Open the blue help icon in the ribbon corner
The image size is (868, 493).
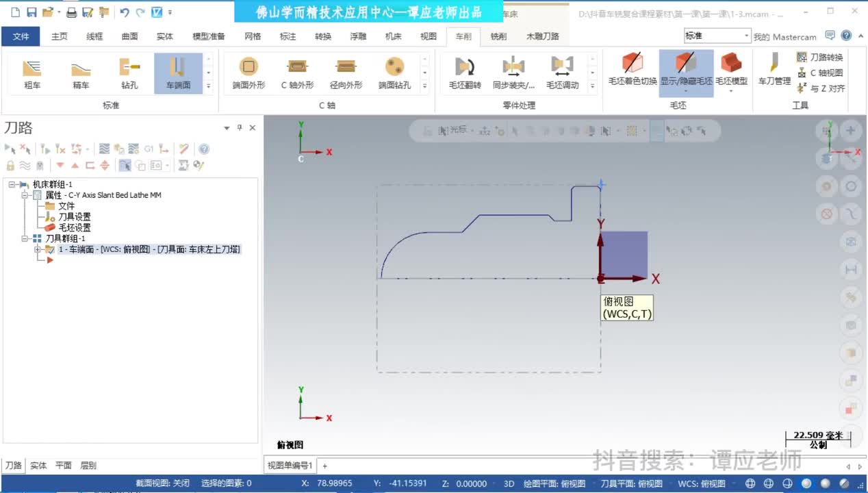[x=847, y=36]
